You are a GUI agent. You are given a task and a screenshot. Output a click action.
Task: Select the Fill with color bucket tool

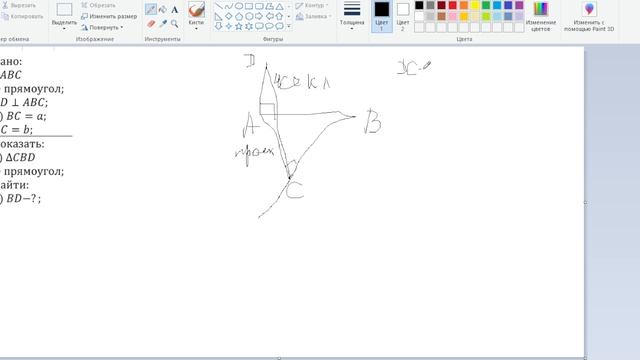pyautogui.click(x=162, y=9)
